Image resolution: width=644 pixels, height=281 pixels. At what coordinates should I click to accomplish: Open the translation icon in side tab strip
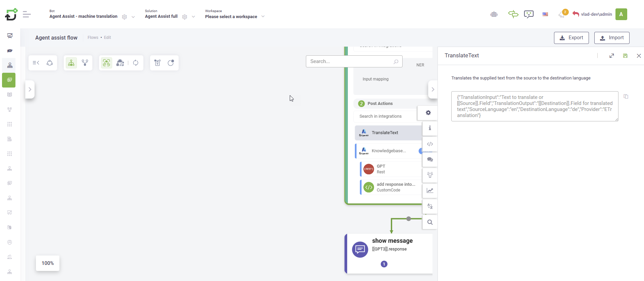430,206
